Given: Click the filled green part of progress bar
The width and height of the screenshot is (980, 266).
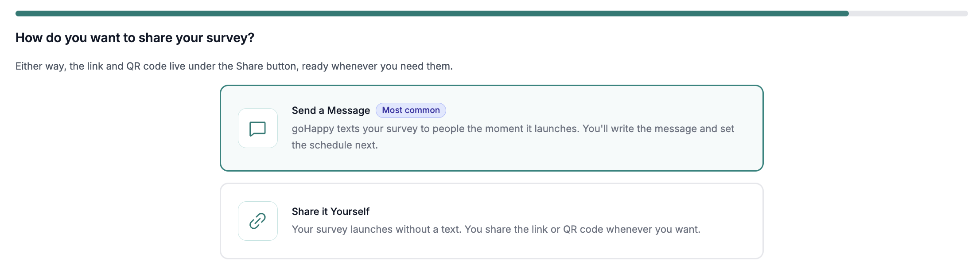Looking at the screenshot, I should (x=432, y=14).
